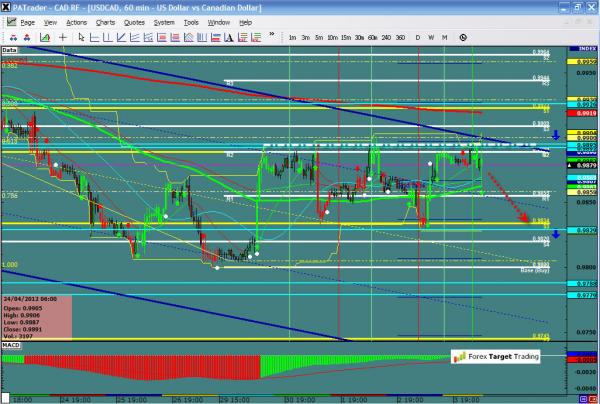Open the Window menu
This screenshot has height=404, width=600.
coord(218,21)
